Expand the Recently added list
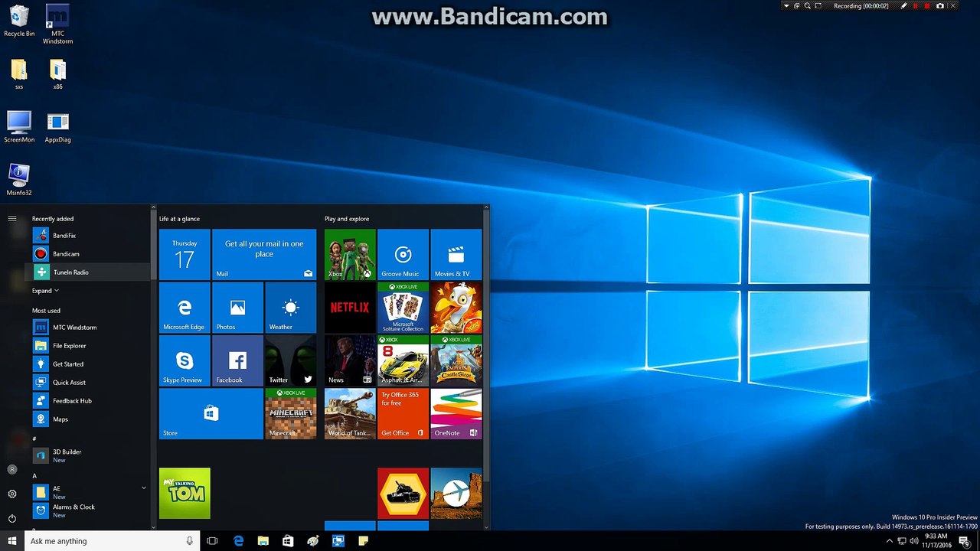Screen dimensions: 980x551 45,291
